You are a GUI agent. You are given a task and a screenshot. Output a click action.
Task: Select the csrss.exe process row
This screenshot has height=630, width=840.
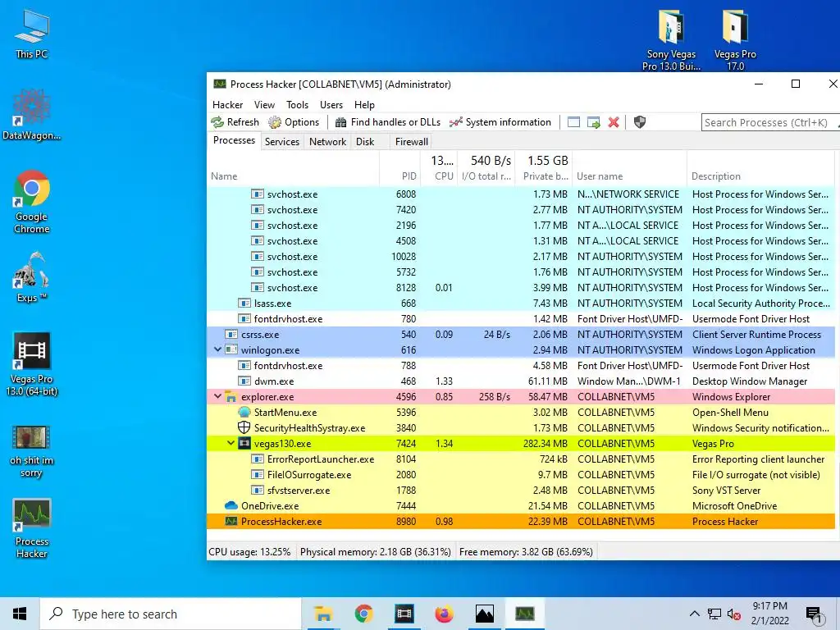521,335
